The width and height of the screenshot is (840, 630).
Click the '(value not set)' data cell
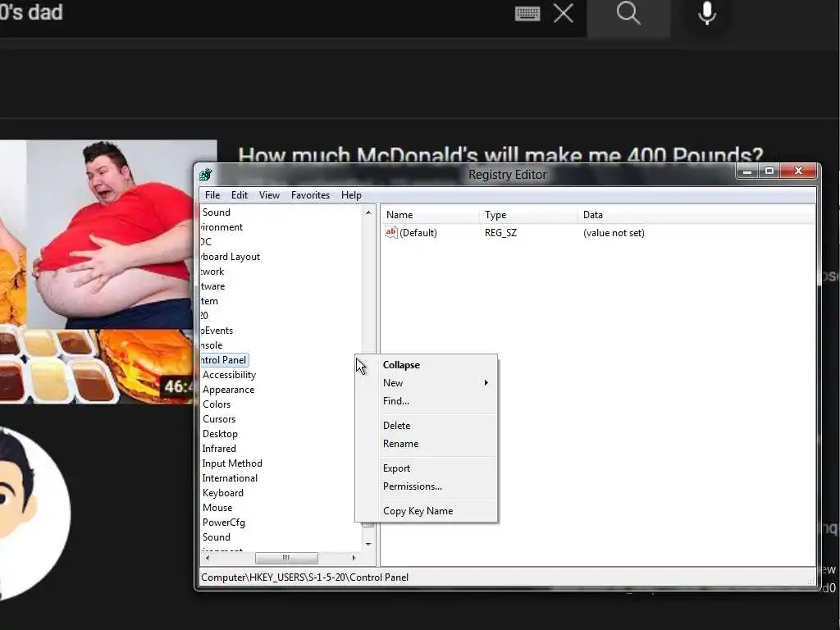(x=614, y=232)
